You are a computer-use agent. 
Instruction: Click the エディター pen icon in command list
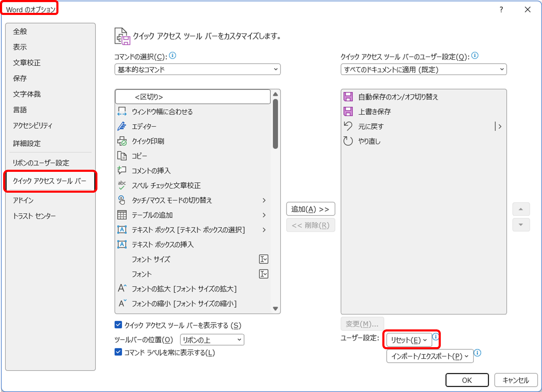click(x=122, y=126)
